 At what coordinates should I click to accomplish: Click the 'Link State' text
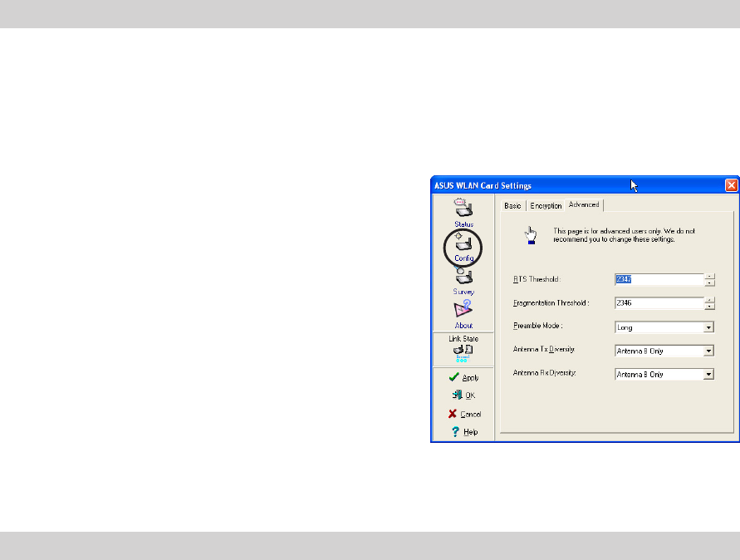463,338
